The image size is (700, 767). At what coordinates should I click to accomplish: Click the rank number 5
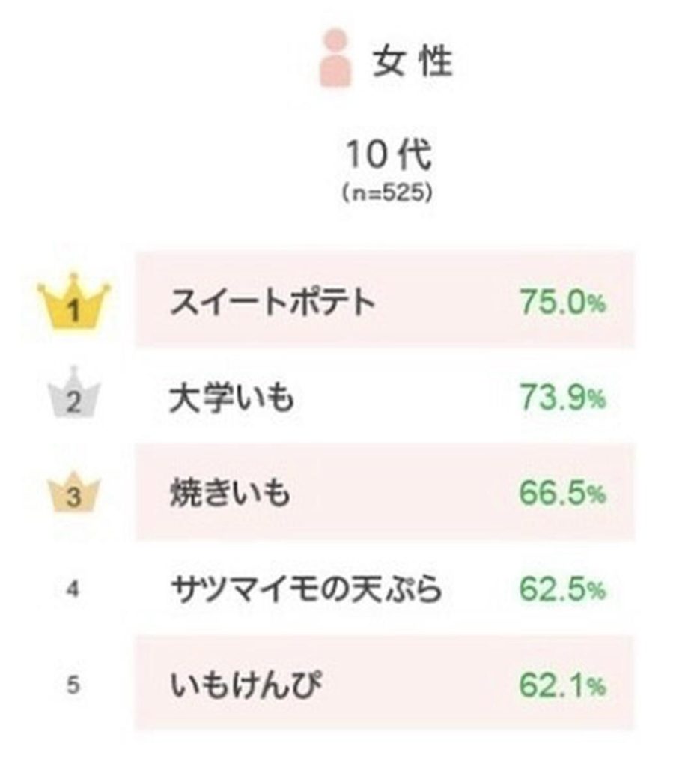(73, 685)
